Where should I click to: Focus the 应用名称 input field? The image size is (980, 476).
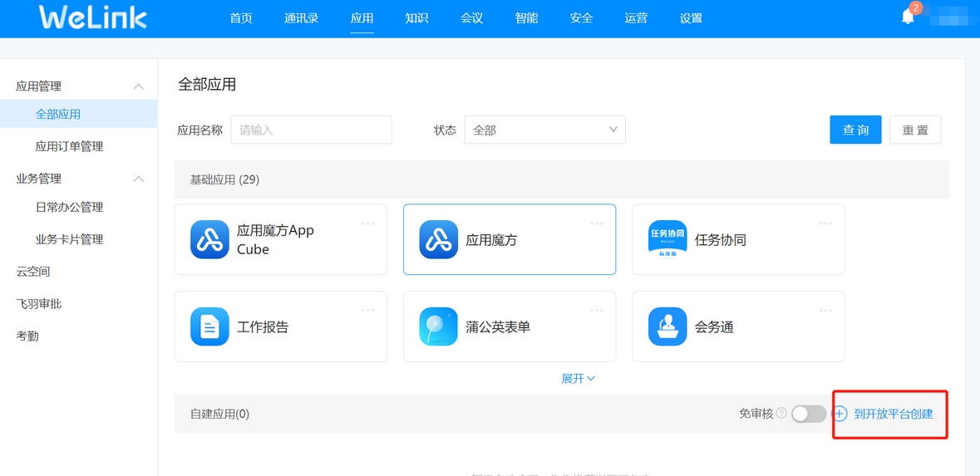point(311,130)
